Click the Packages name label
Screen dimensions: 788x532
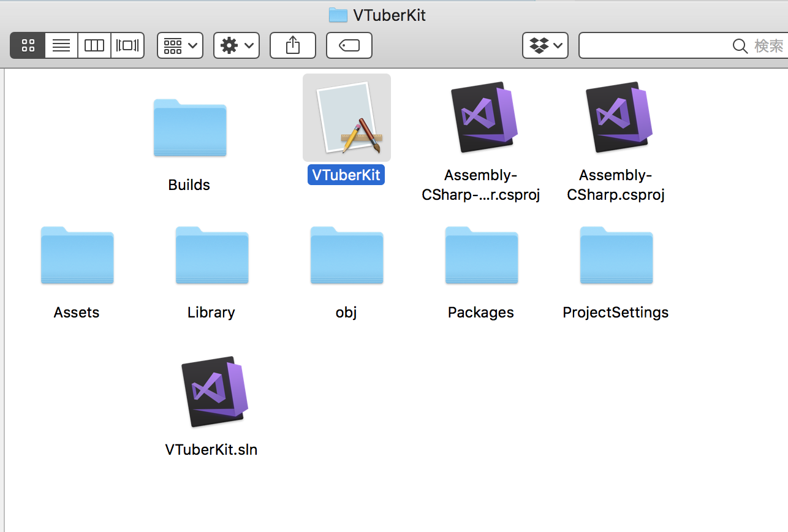tap(481, 313)
